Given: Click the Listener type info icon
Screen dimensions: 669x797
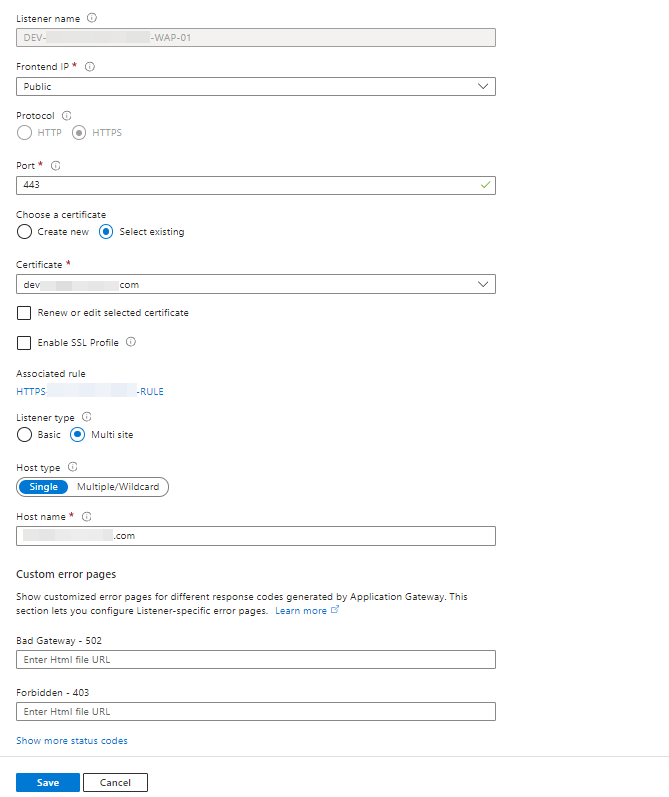Looking at the screenshot, I should point(86,417).
